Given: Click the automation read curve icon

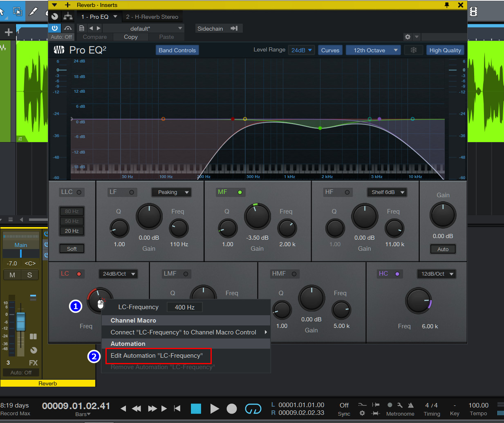Looking at the screenshot, I should pos(68,28).
